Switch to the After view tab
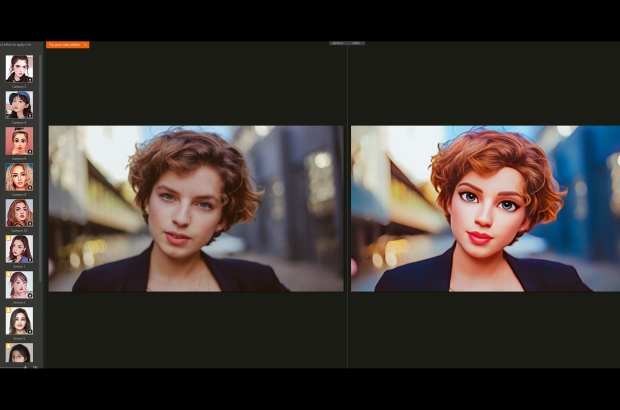Screen dimensions: 620x410 357,43
